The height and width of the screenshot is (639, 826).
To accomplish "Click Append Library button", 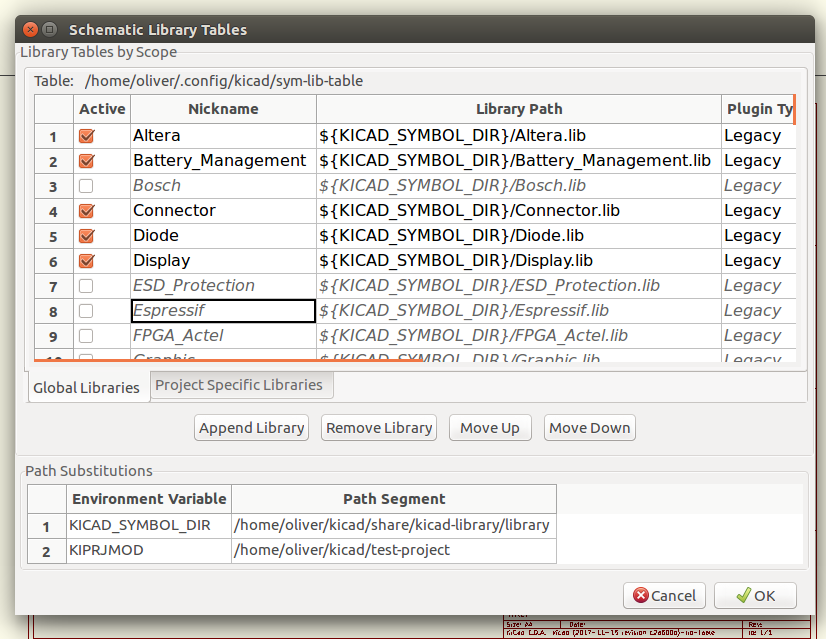I will (251, 428).
